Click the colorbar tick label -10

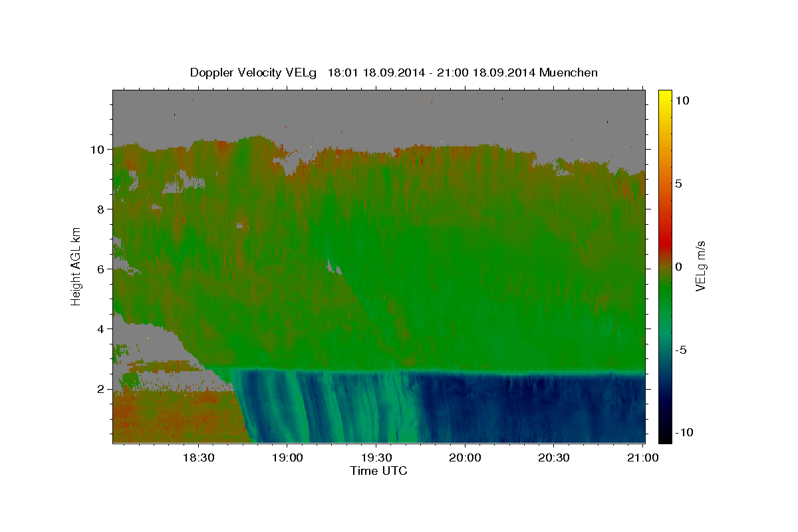click(x=684, y=432)
